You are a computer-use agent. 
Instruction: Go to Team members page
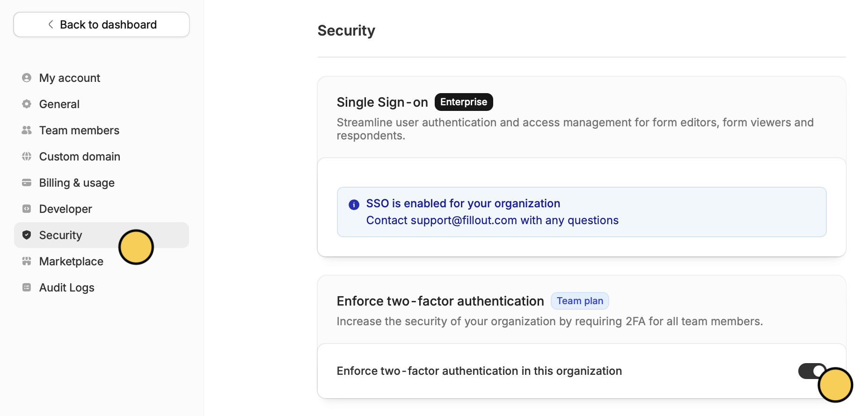(79, 130)
